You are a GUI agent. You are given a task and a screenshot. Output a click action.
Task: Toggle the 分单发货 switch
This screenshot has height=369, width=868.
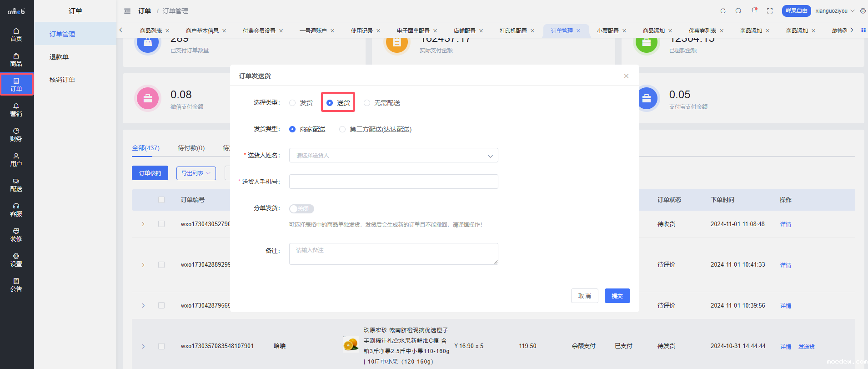[x=301, y=209]
